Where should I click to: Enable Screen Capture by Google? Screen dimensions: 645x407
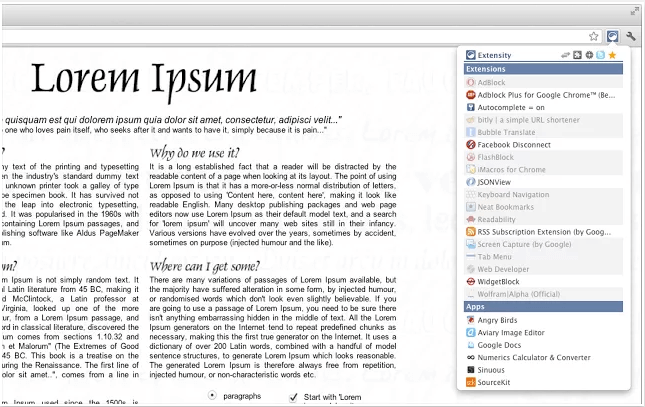(x=543, y=244)
